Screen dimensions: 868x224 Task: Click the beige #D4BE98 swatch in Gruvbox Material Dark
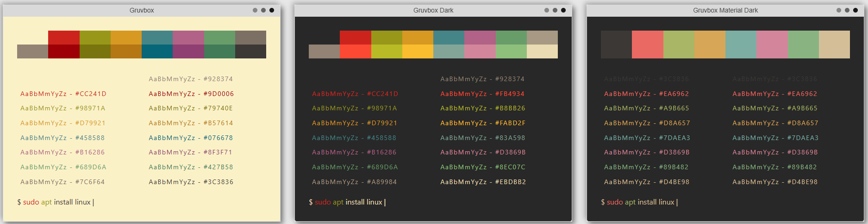pos(834,45)
